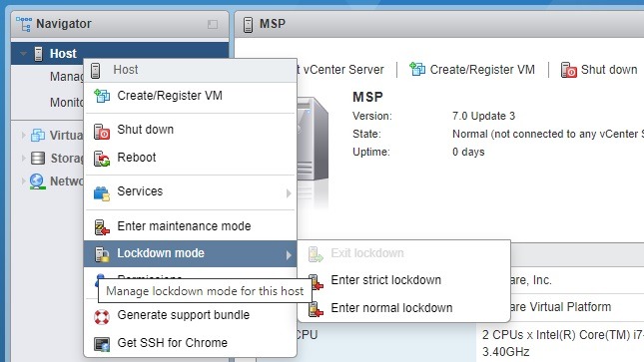This screenshot has height=362, width=644.
Task: Click the Version: label
Action: 372,116
